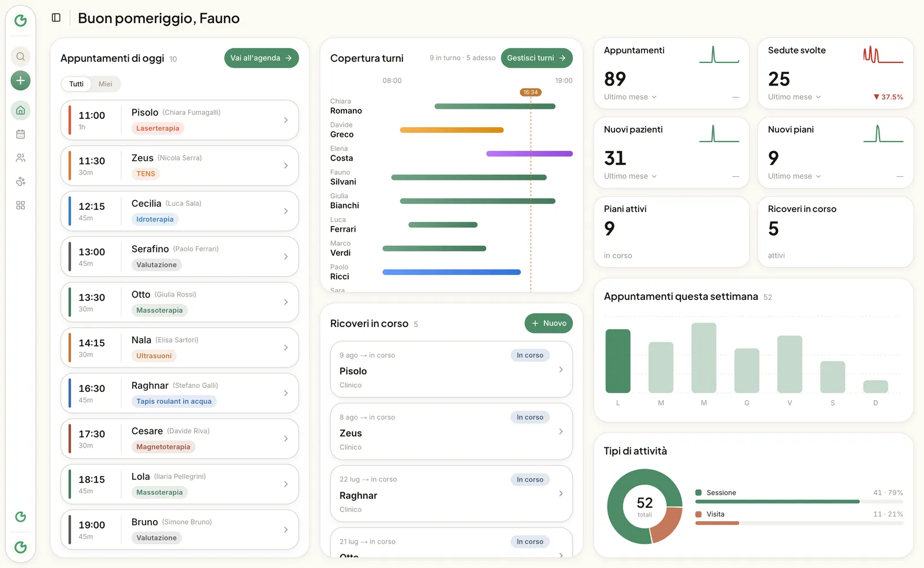Click the logo icon above the sidebar bottom divider
Screen dimensions: 924x568
[20, 517]
